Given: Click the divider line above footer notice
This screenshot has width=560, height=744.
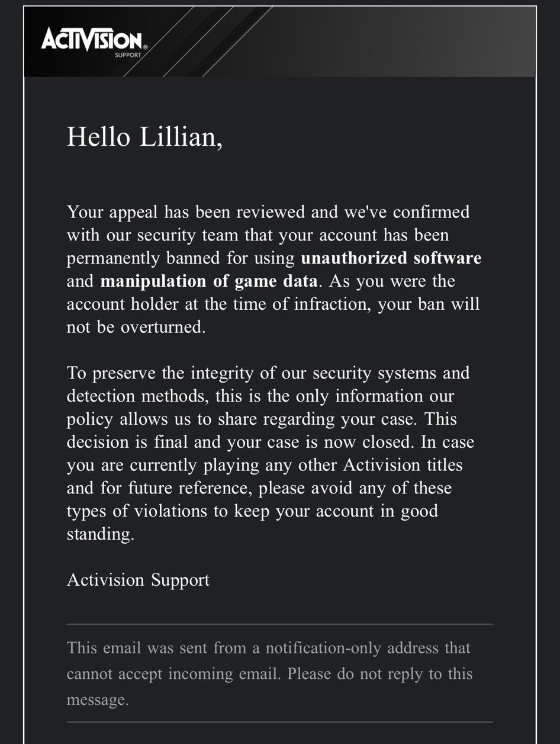Looking at the screenshot, I should coord(279,624).
